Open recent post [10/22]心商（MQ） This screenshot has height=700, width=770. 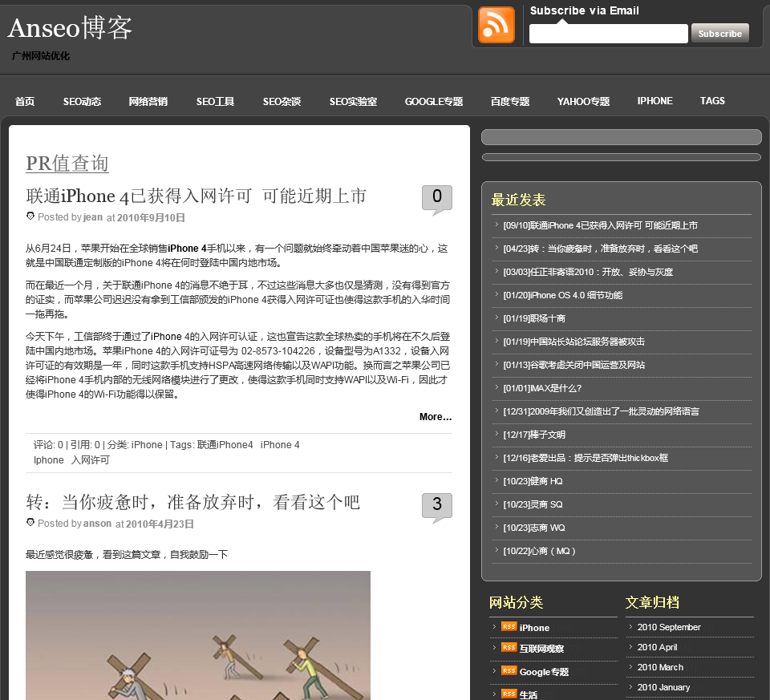pos(539,551)
